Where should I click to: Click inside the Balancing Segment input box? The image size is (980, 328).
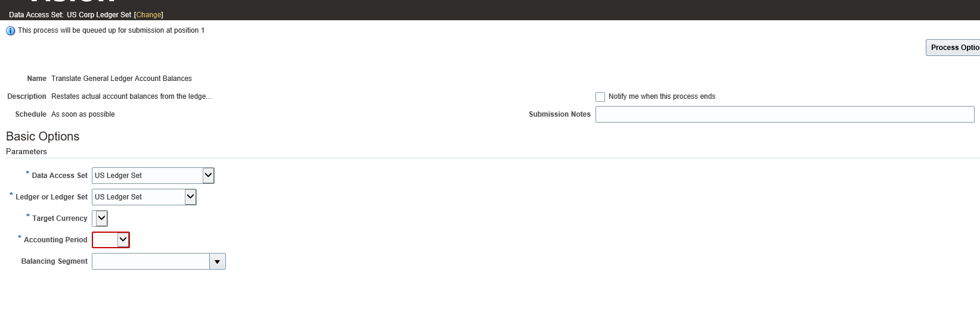click(x=150, y=262)
